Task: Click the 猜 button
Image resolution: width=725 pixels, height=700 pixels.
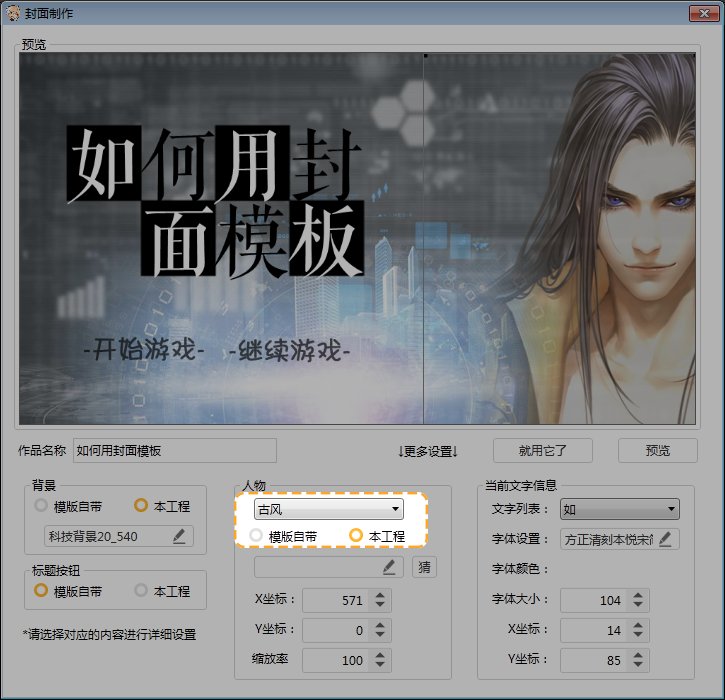Action: pos(424,567)
